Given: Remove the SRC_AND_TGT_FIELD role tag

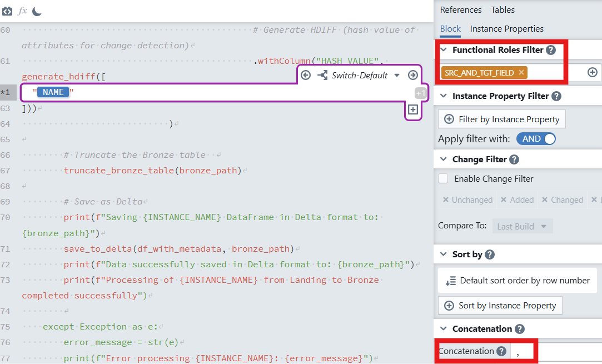Looking at the screenshot, I should point(521,72).
